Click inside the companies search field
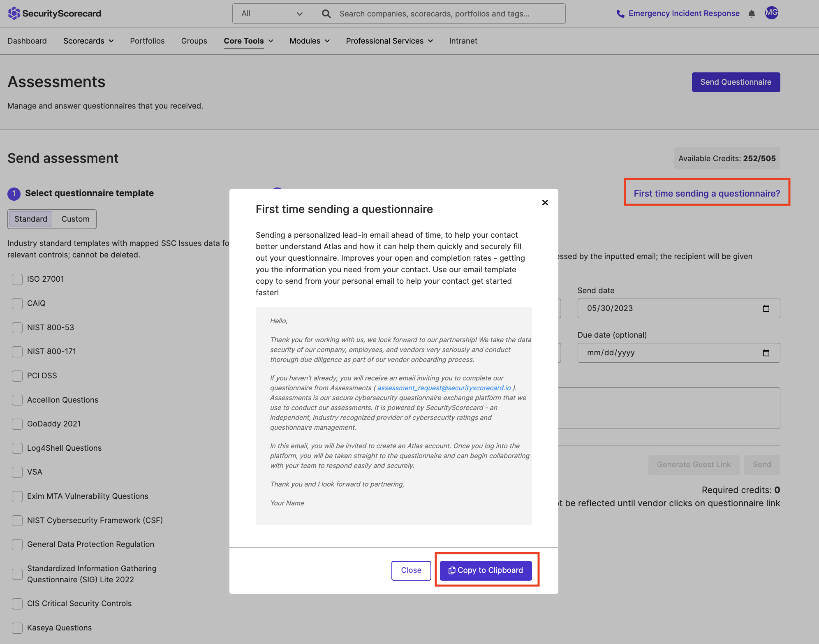 tap(432, 14)
